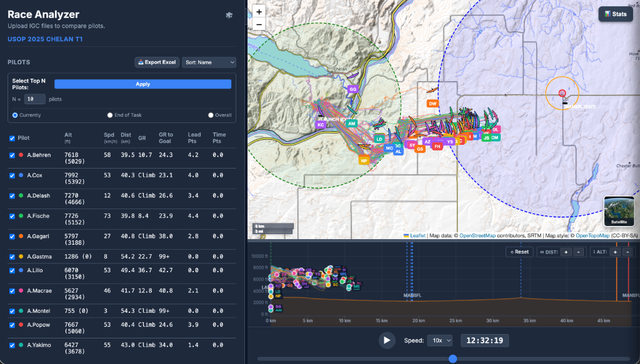Click the Lead Pts column header
The width and height of the screenshot is (640, 364).
(194, 138)
